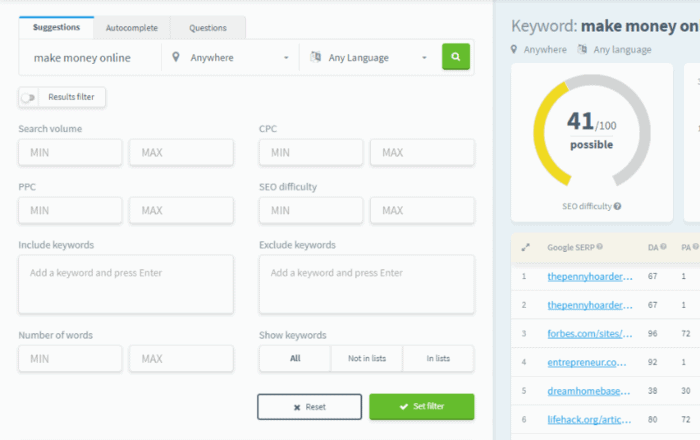
Task: Switch to the Autocomplete tab
Action: (132, 28)
